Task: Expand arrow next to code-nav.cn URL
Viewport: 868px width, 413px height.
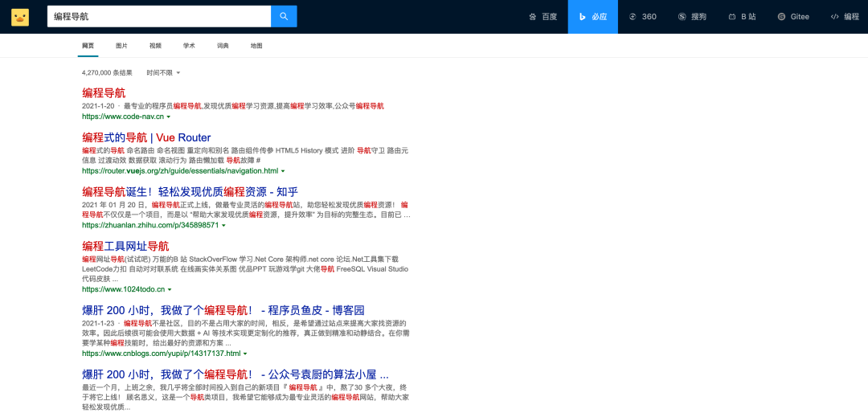Action: point(169,117)
